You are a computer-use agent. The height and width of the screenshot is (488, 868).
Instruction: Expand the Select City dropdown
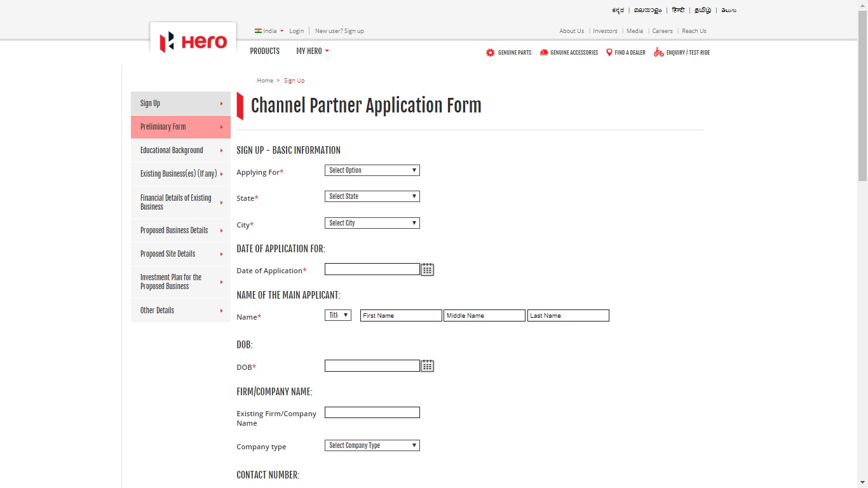(372, 222)
